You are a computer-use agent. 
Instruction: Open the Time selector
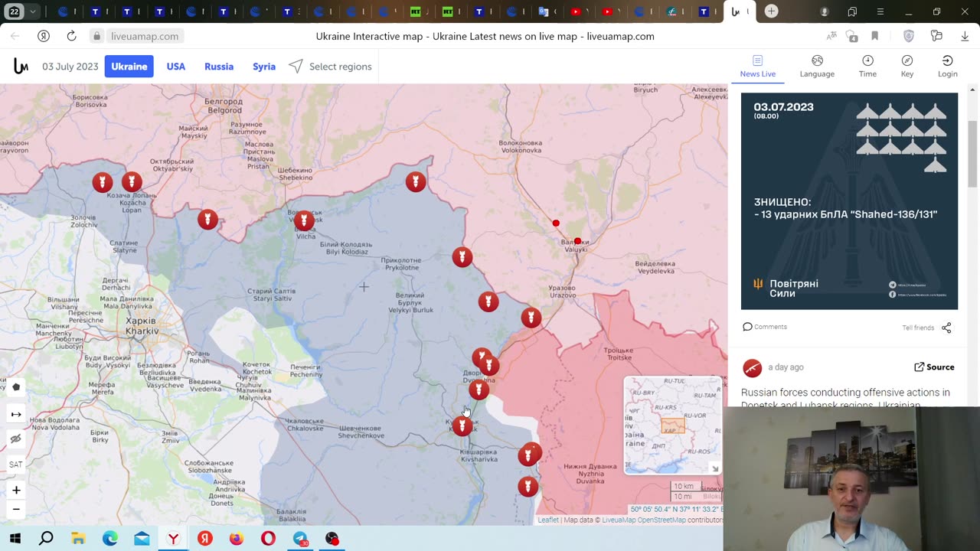(x=867, y=67)
